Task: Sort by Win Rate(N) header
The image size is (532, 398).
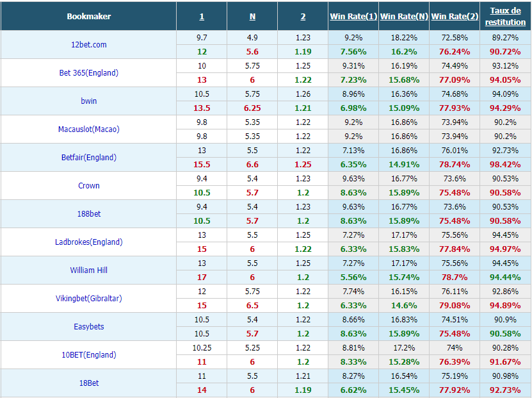Action: [x=404, y=16]
